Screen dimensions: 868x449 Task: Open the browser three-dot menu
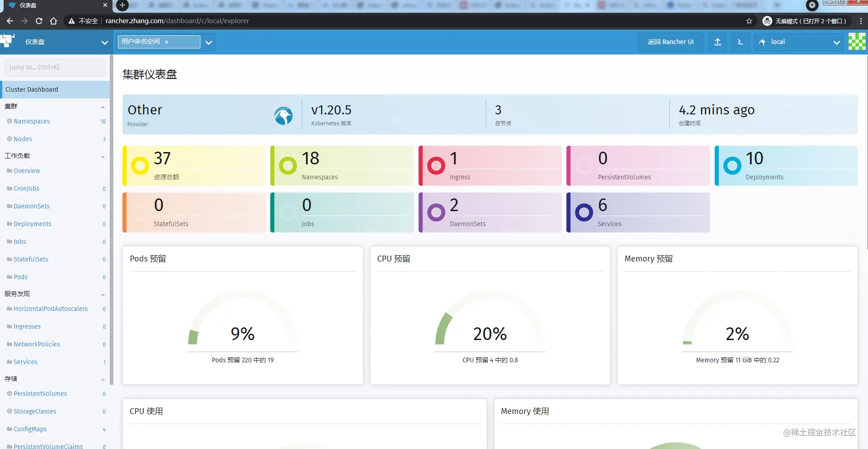[x=861, y=21]
